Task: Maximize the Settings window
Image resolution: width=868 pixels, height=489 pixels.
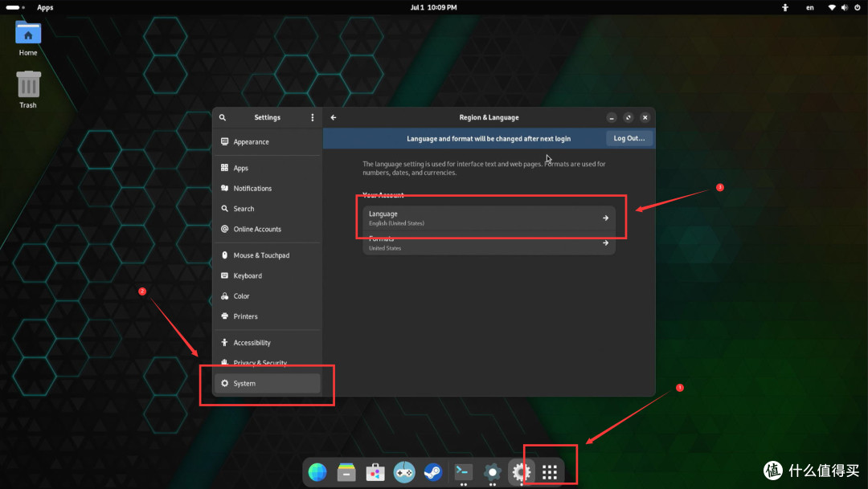Action: [x=628, y=117]
